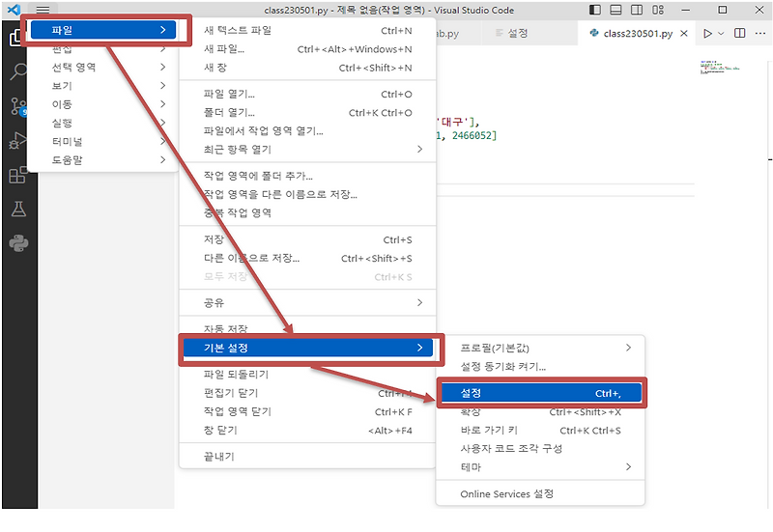The image size is (773, 532).
Task: Split the editor to the right
Action: coord(739,33)
